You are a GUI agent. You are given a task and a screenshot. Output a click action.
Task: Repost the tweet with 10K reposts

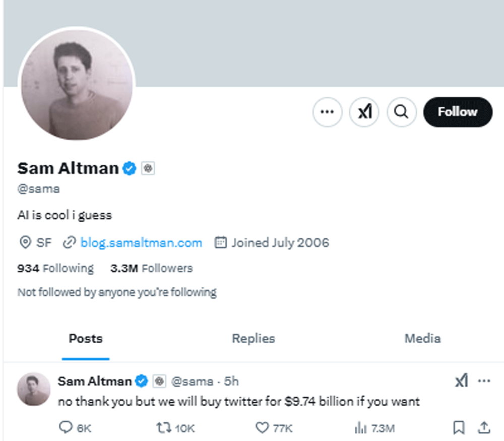click(x=164, y=428)
